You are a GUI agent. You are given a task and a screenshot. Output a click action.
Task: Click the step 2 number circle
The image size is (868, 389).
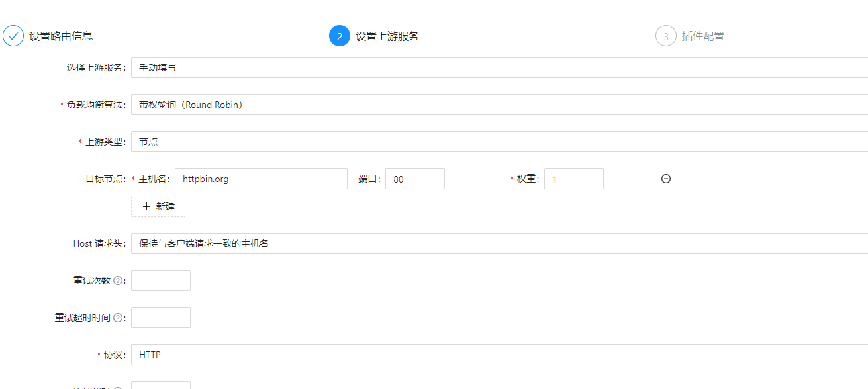point(340,36)
